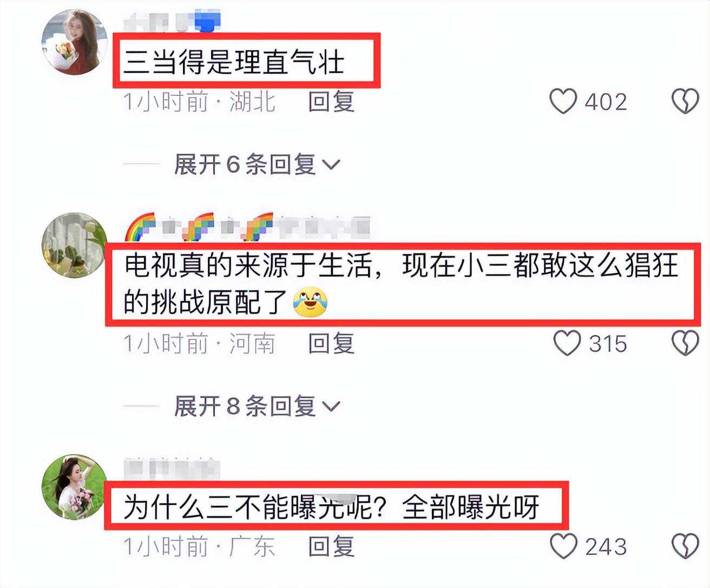Click 回复 under the Guangdong comment
Screen dimensions: 710x588
pyautogui.click(x=331, y=546)
